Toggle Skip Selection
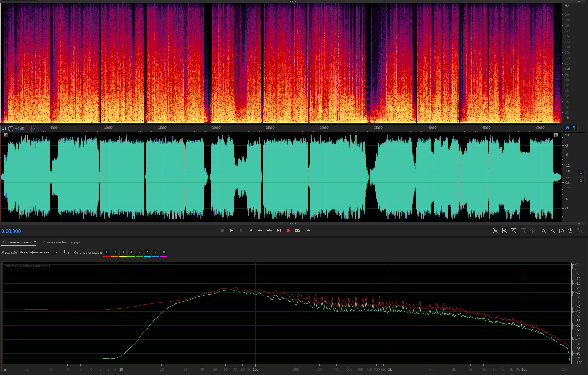The width and height of the screenshot is (588, 375). [307, 231]
